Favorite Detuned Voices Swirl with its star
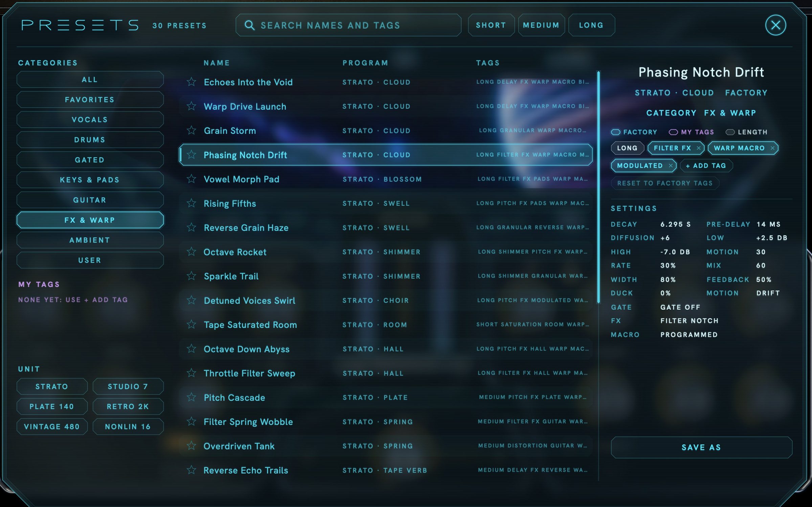The image size is (812, 507). coord(191,300)
